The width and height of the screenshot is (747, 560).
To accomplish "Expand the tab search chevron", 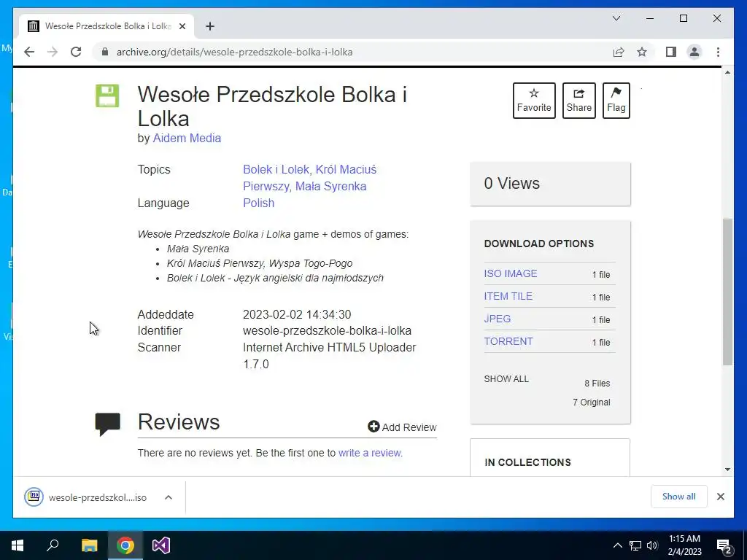I will 616,18.
